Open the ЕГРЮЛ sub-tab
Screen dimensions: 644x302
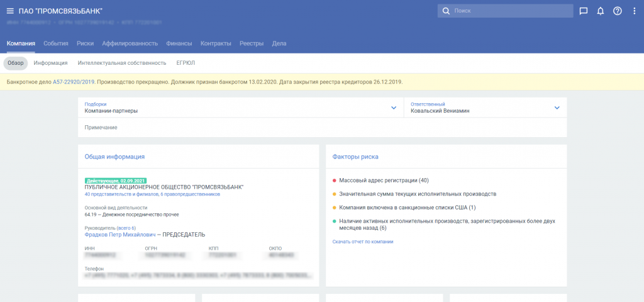(x=186, y=64)
